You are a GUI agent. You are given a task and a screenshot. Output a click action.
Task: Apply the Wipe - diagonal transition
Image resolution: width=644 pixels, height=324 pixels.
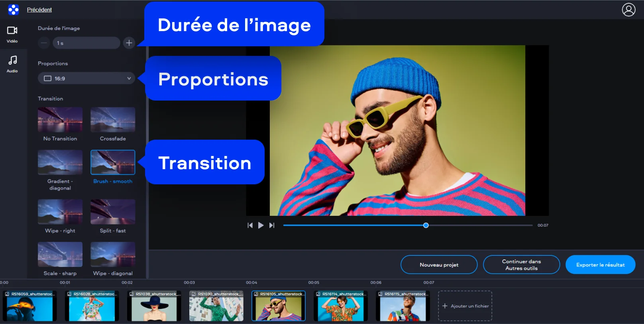pos(113,255)
